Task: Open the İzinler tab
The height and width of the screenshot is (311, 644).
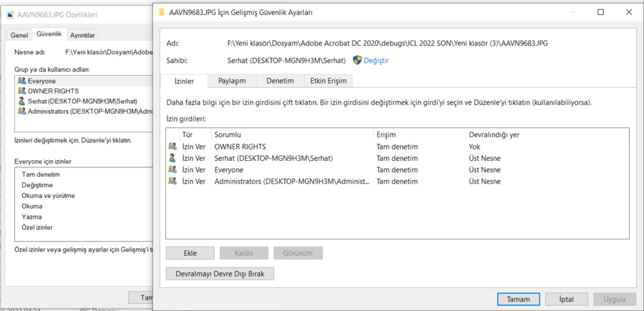Action: click(x=185, y=81)
